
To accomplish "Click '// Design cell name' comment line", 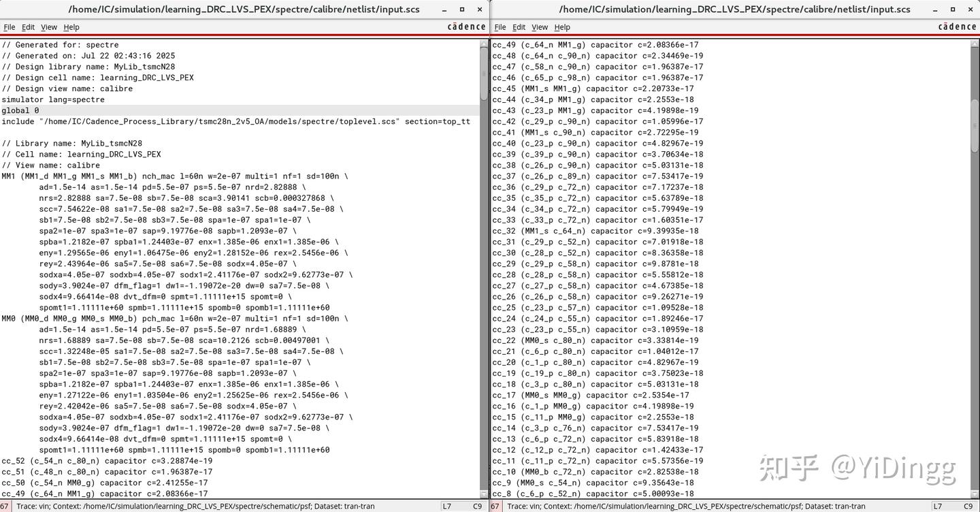I will (x=97, y=78).
